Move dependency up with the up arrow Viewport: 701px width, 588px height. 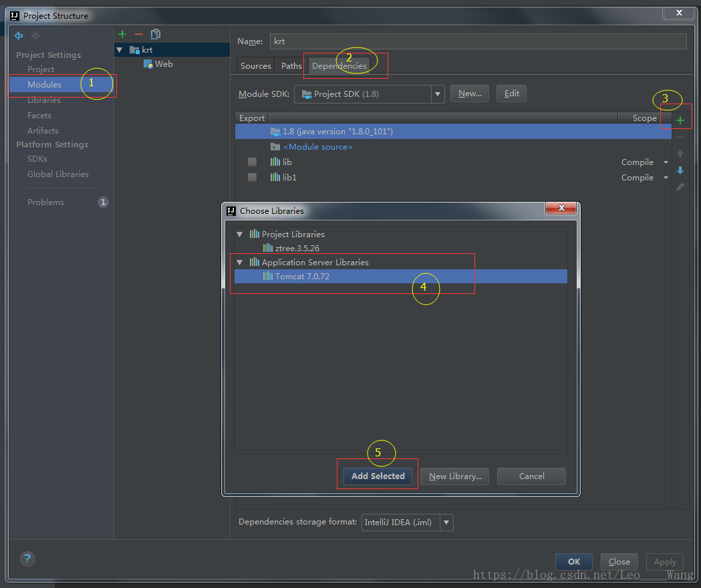(x=680, y=154)
